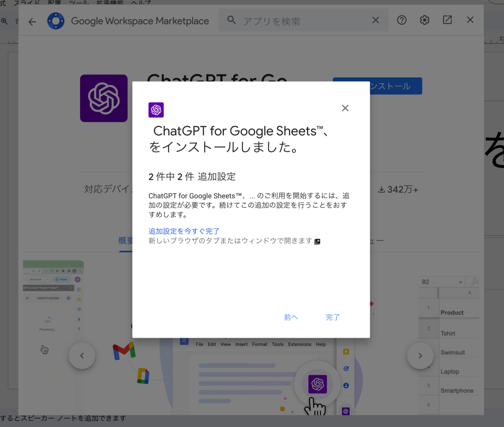Click the large ChatGPT app icon

pyautogui.click(x=104, y=98)
